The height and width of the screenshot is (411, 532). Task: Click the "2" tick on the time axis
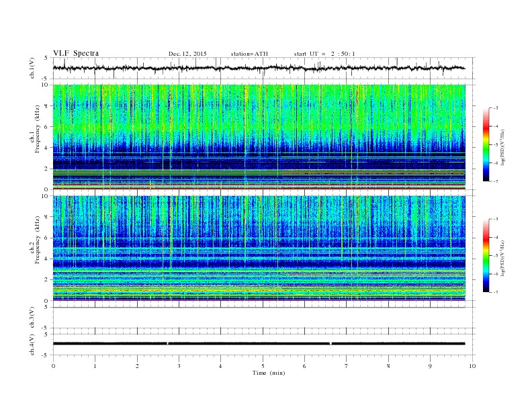[137, 366]
